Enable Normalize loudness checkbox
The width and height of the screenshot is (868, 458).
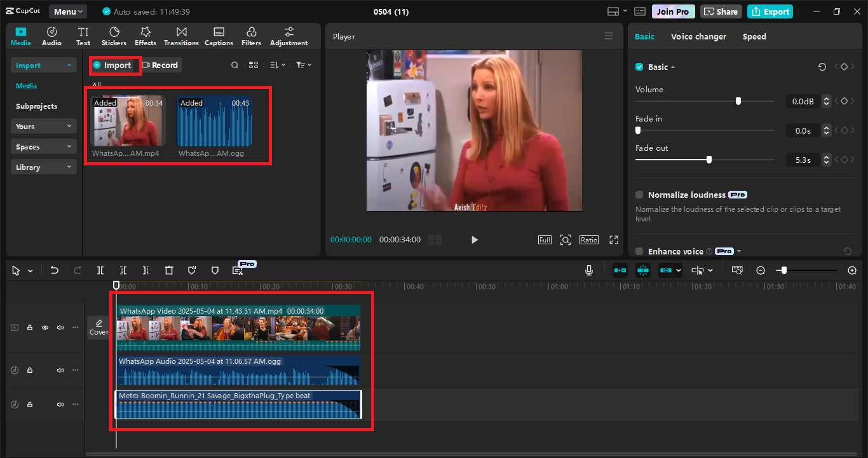pos(639,195)
